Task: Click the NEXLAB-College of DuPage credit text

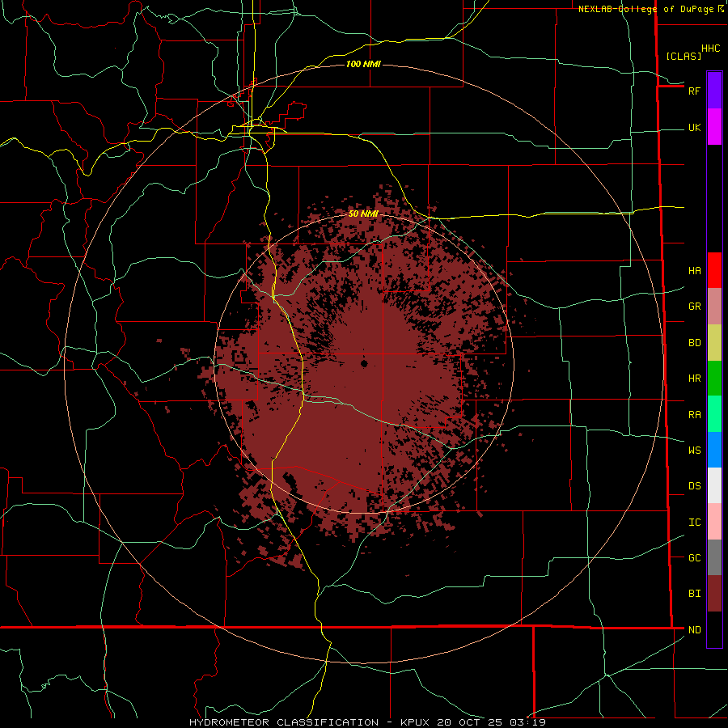Action: [645, 9]
